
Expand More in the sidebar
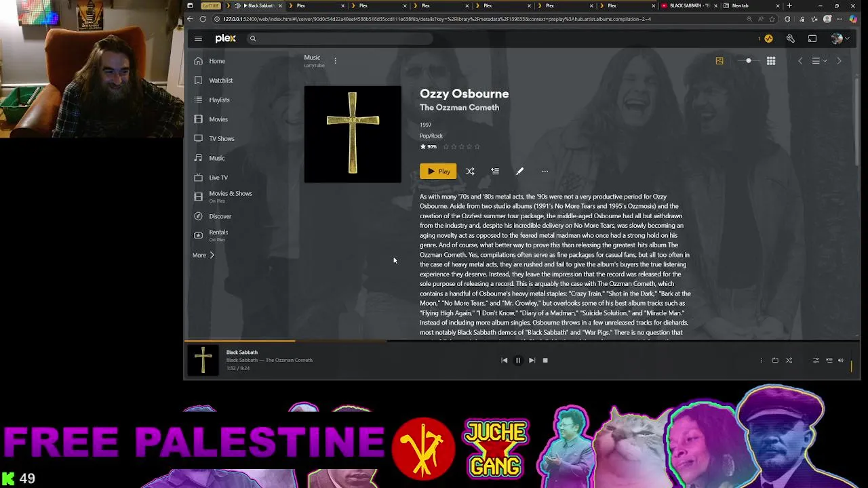(x=203, y=256)
